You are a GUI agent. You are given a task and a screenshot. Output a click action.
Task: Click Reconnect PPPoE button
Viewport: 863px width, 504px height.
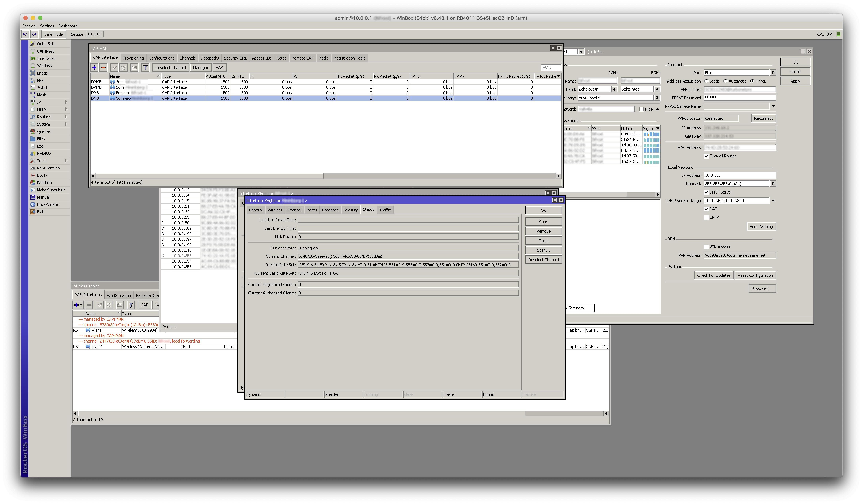763,119
